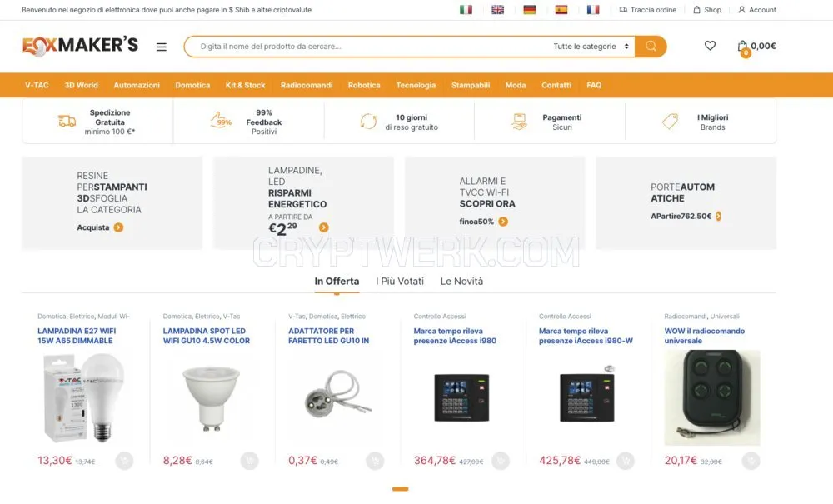Switch site language to Italian flag

pyautogui.click(x=466, y=9)
